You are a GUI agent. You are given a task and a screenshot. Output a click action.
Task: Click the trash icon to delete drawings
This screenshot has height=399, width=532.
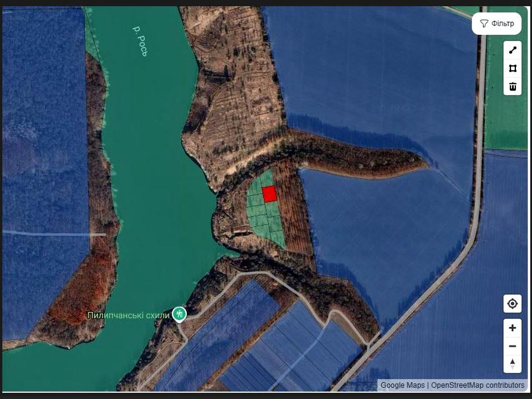pos(513,86)
